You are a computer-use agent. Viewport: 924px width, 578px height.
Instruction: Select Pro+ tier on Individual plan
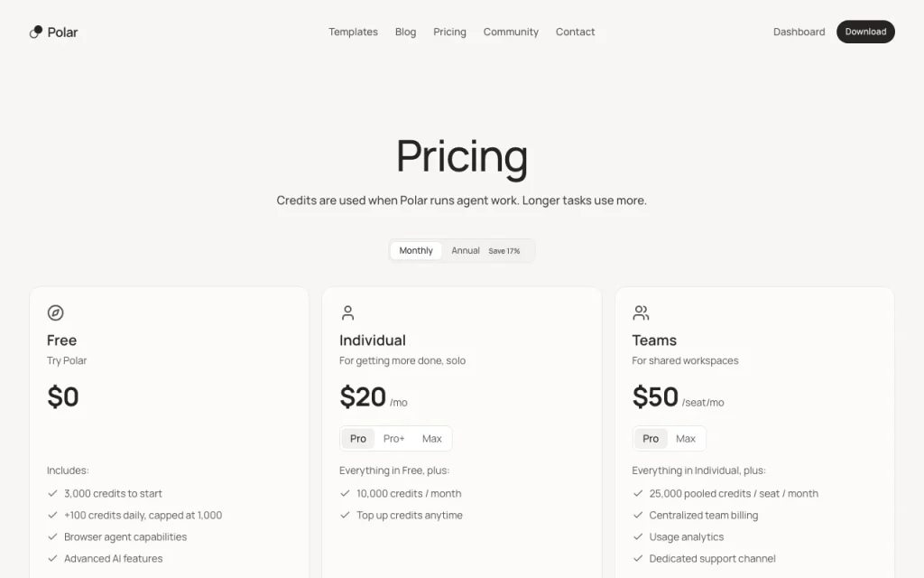[393, 439]
